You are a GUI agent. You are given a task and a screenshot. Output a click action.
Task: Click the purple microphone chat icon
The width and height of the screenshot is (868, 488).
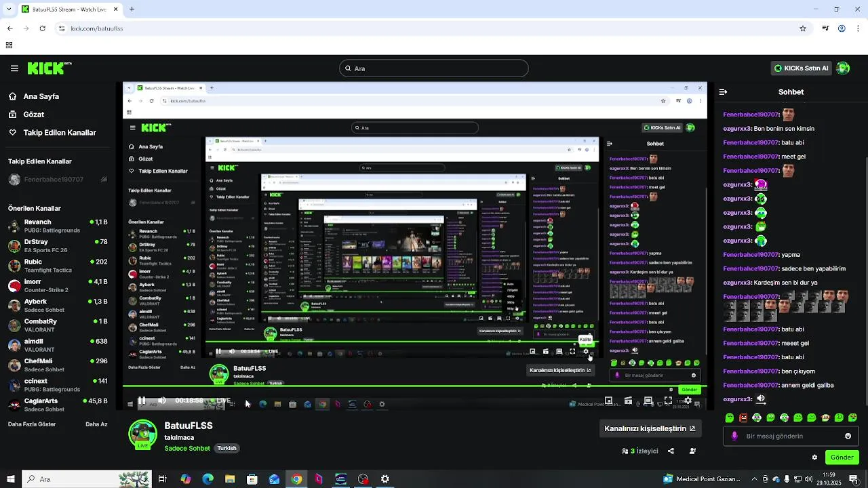point(734,436)
